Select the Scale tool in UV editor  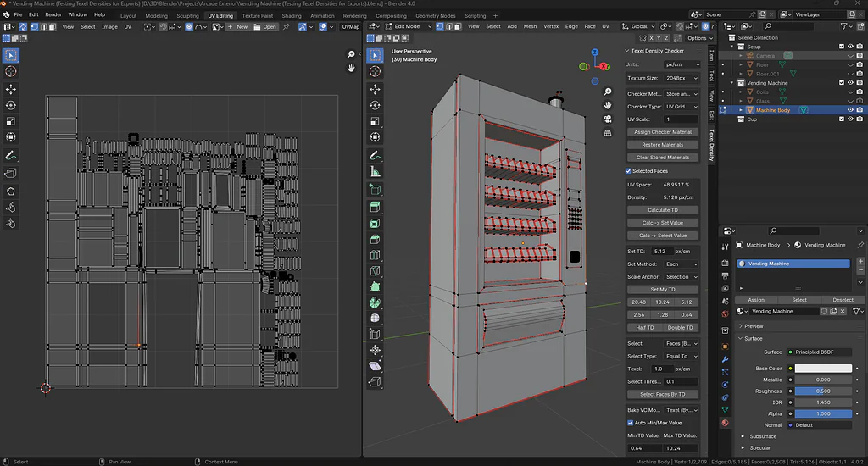[10, 121]
